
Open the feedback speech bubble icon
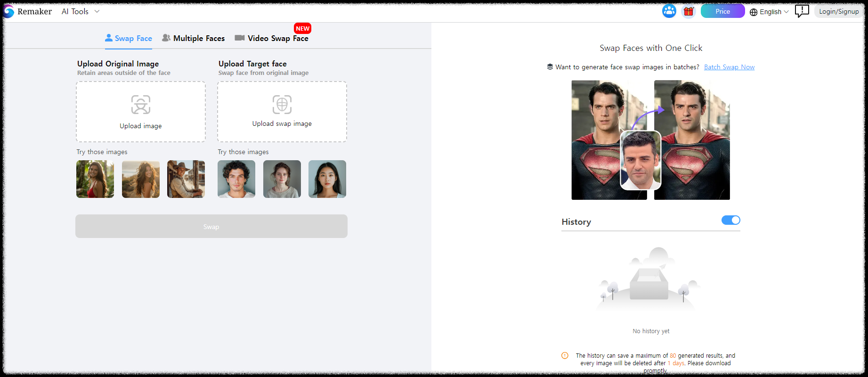[802, 11]
